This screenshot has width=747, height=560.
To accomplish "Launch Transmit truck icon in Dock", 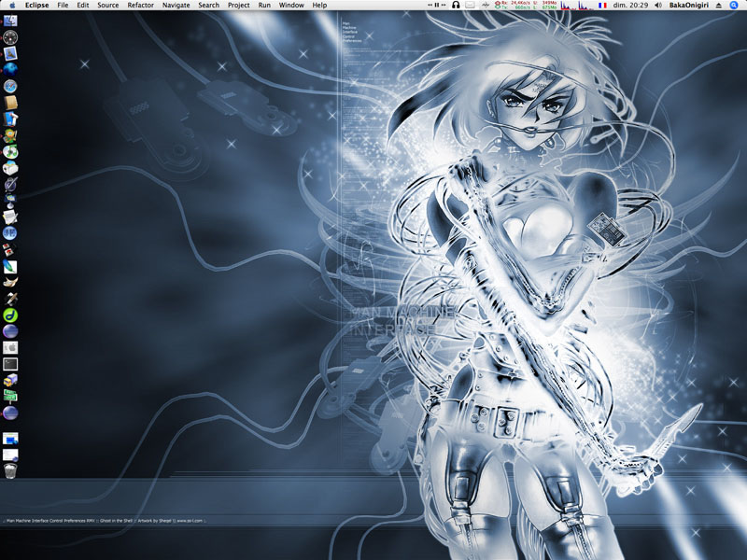I will pyautogui.click(x=10, y=380).
